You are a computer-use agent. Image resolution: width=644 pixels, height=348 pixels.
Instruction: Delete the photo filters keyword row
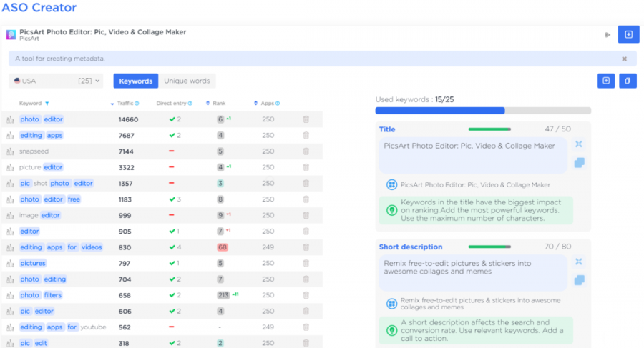click(x=306, y=295)
